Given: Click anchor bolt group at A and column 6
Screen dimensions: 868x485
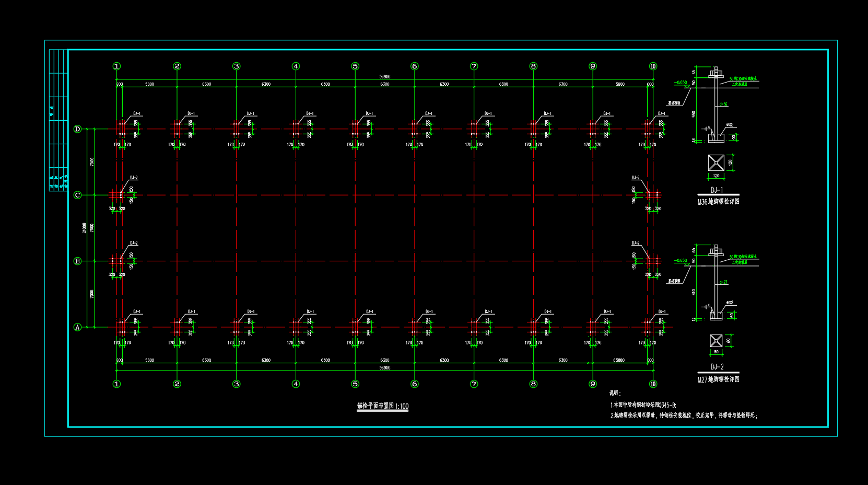Looking at the screenshot, I should click(415, 327).
